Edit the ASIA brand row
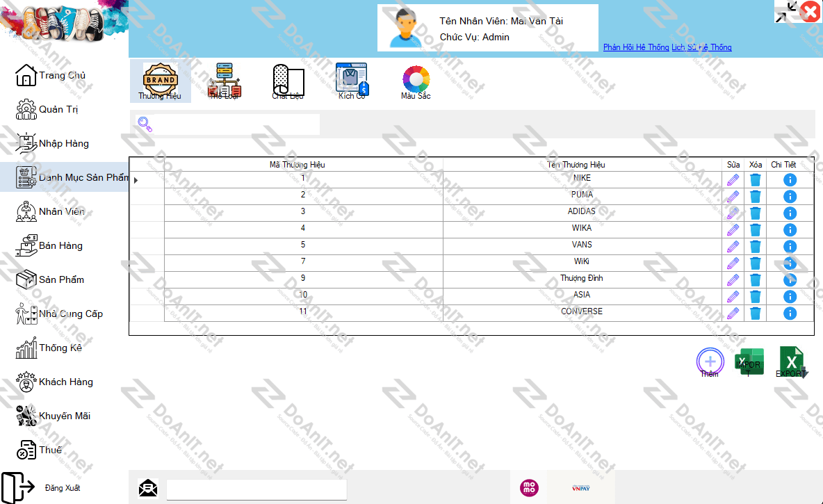 point(733,297)
